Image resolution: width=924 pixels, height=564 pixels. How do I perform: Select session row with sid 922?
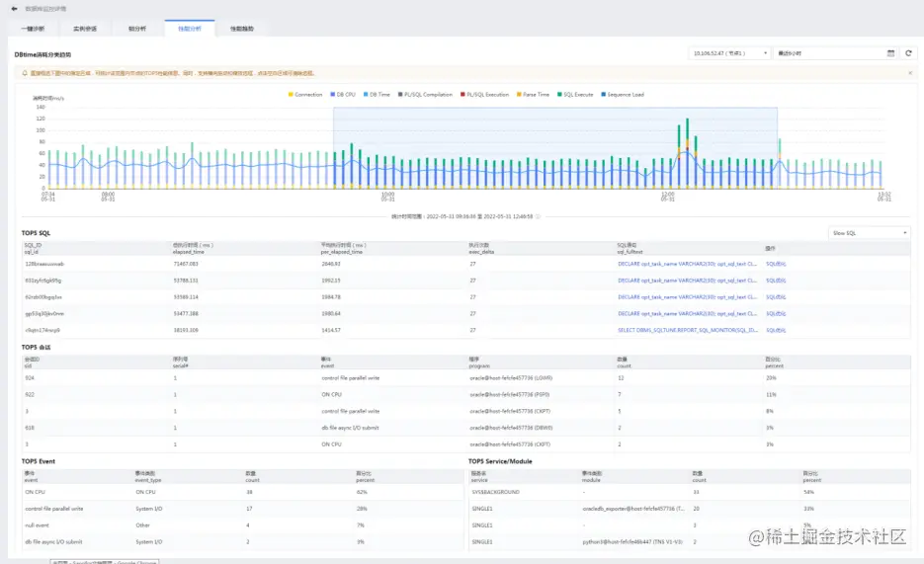point(465,394)
